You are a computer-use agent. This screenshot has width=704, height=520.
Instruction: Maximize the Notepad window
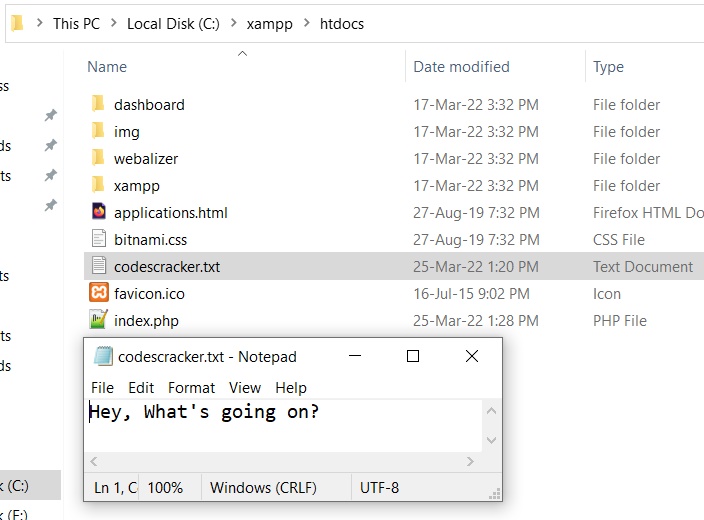click(413, 356)
